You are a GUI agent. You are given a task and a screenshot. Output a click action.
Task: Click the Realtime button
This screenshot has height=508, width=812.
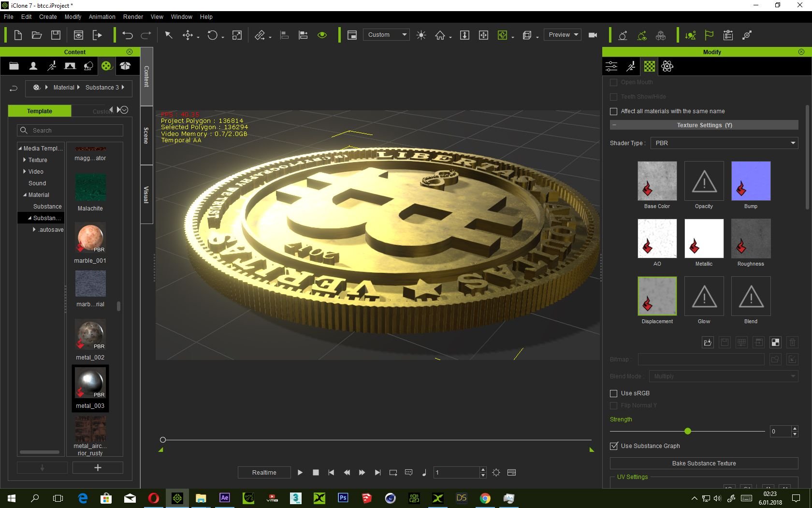(x=264, y=473)
